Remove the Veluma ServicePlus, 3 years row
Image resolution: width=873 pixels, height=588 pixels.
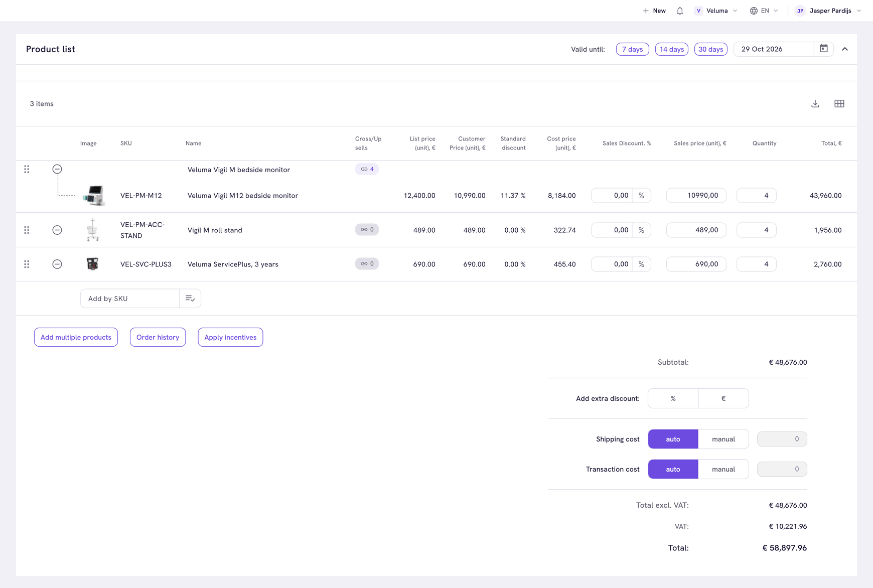coord(57,264)
